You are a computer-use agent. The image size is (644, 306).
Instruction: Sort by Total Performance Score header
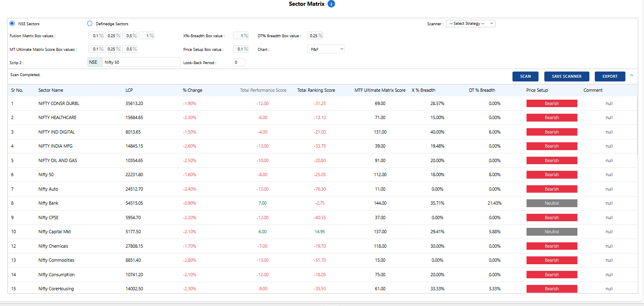(263, 90)
